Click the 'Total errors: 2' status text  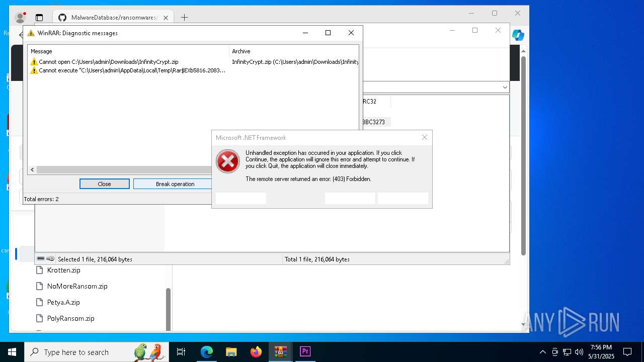click(x=41, y=199)
